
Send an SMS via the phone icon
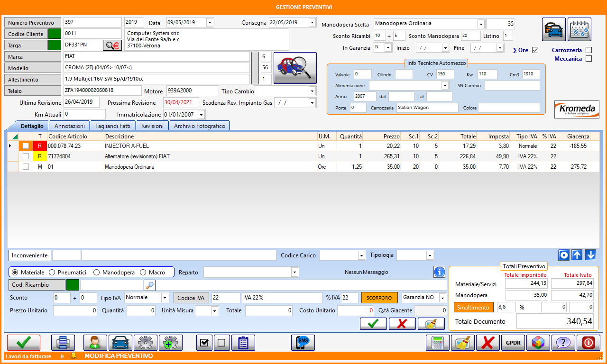click(x=303, y=342)
